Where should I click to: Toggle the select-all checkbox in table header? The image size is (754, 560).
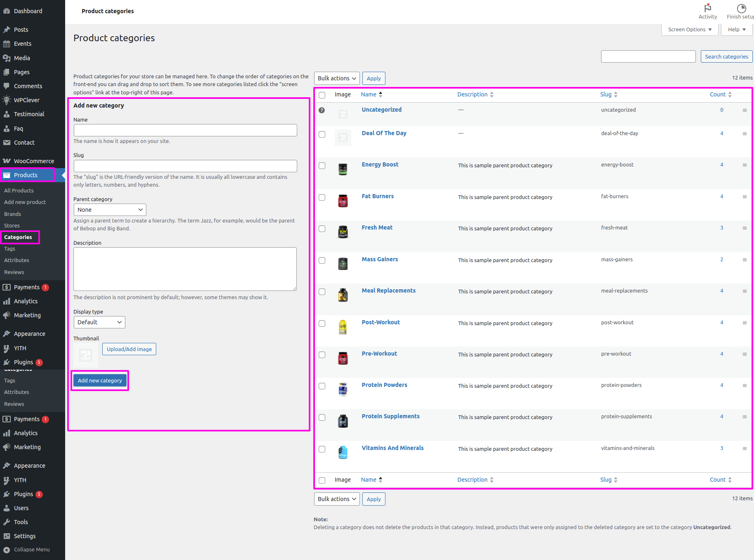(x=322, y=95)
